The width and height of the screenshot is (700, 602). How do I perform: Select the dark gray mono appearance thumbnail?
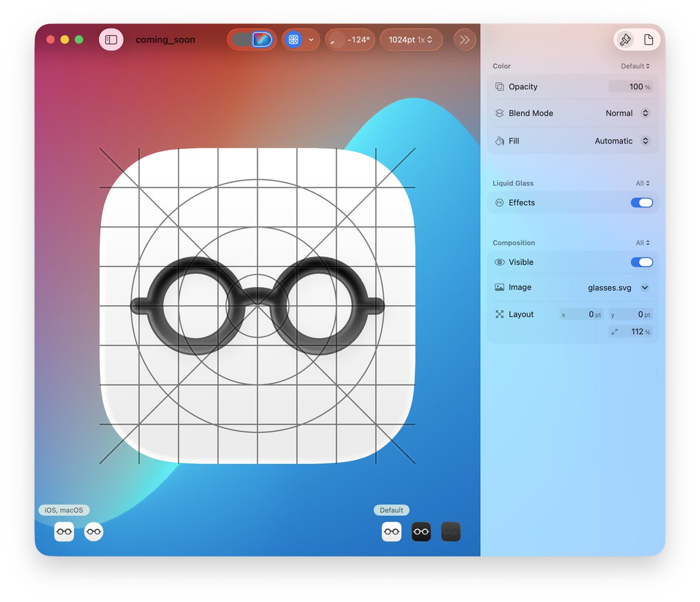coord(451,531)
